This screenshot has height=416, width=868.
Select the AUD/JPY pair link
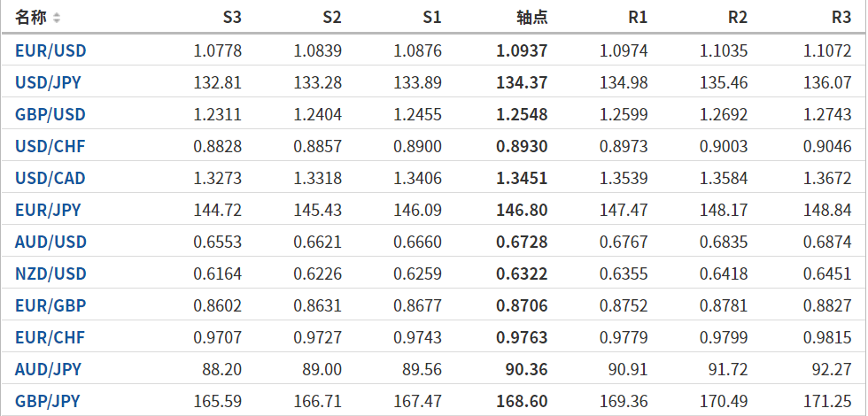point(48,370)
